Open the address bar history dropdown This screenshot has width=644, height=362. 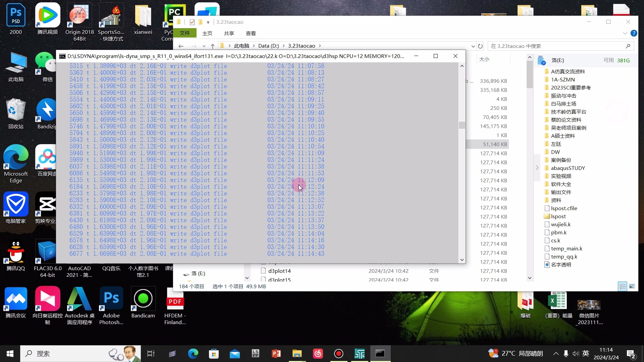pos(473,46)
